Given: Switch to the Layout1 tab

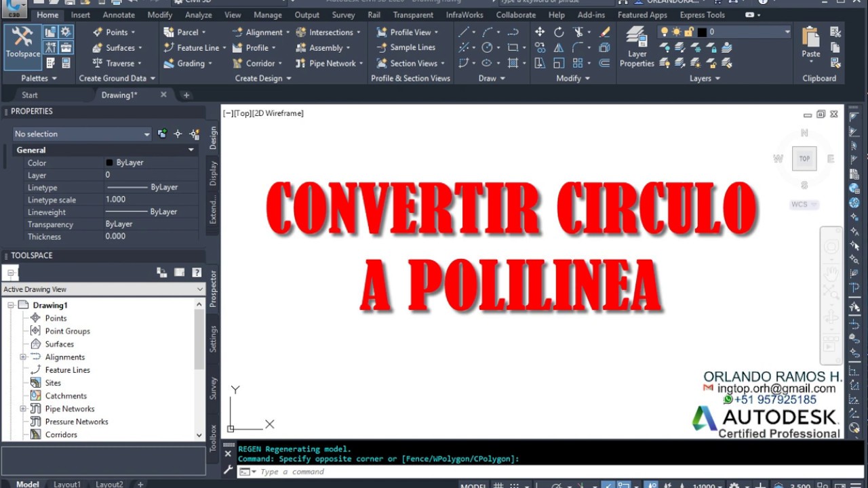Looking at the screenshot, I should pyautogui.click(x=67, y=484).
